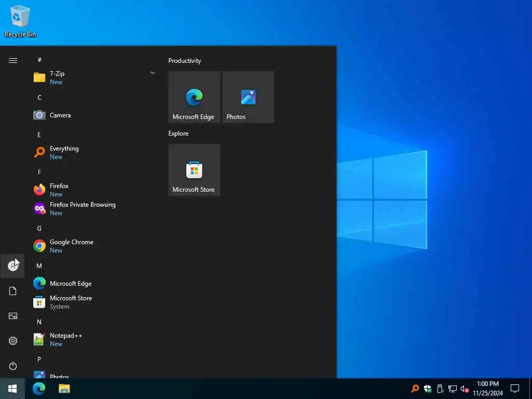This screenshot has height=399, width=532.
Task: Click the N letter header
Action: point(39,322)
